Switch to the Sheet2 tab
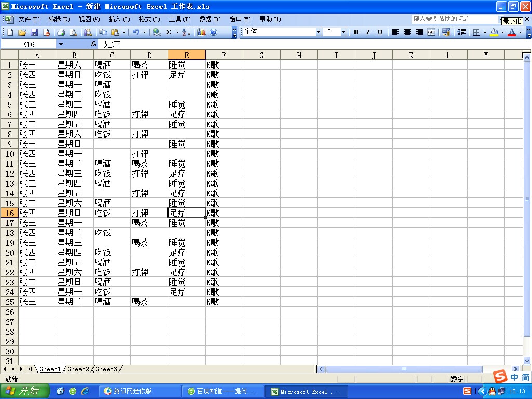532x399 pixels. [78, 369]
